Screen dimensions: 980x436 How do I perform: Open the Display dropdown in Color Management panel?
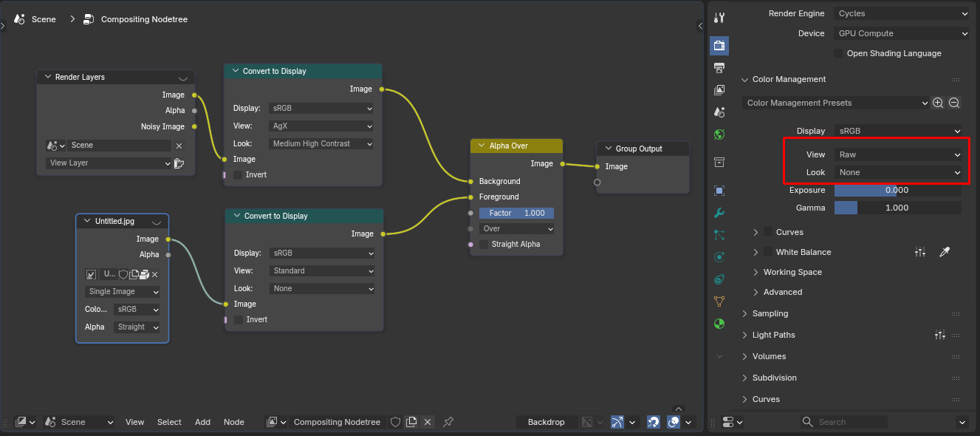click(899, 131)
